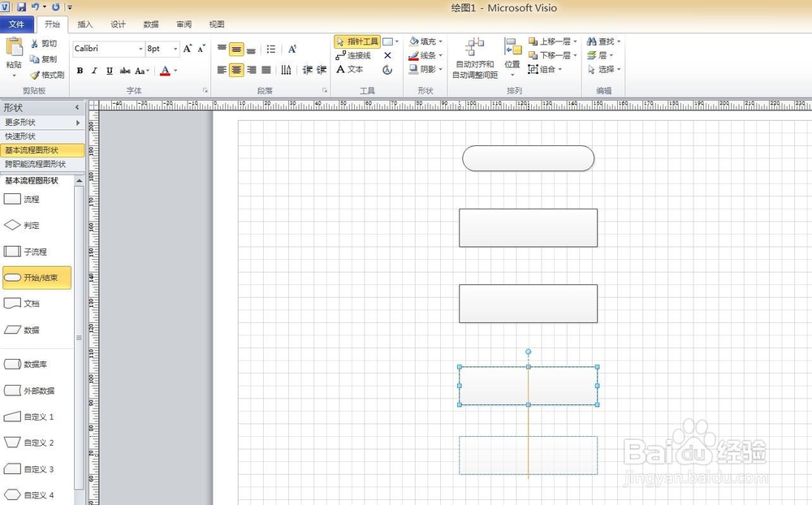812x505 pixels.
Task: Click the decrease indent icon
Action: [308, 70]
